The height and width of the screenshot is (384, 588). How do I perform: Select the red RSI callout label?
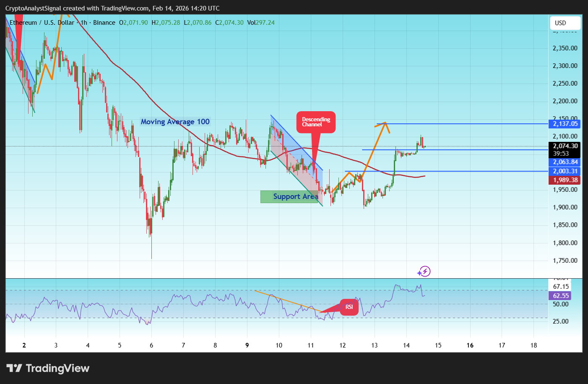349,307
